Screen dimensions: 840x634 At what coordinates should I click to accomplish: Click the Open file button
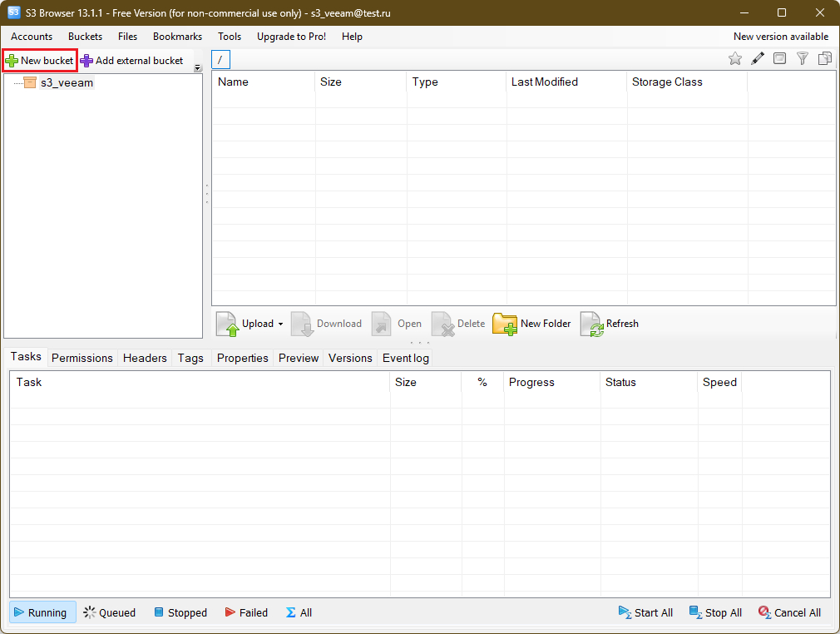coord(397,324)
